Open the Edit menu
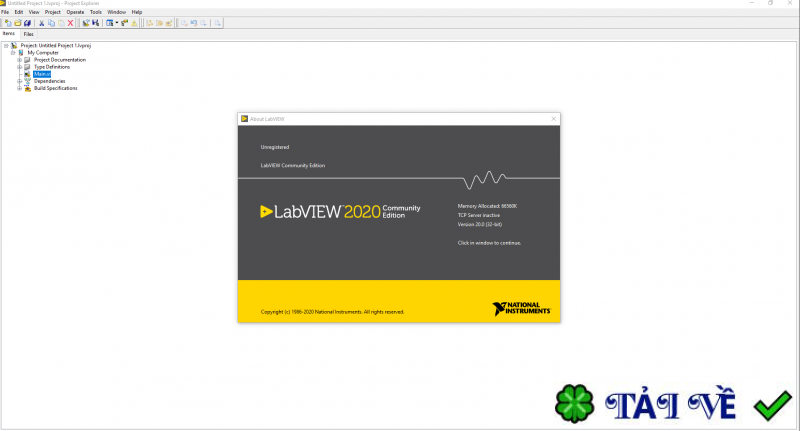This screenshot has width=800, height=431. point(19,12)
